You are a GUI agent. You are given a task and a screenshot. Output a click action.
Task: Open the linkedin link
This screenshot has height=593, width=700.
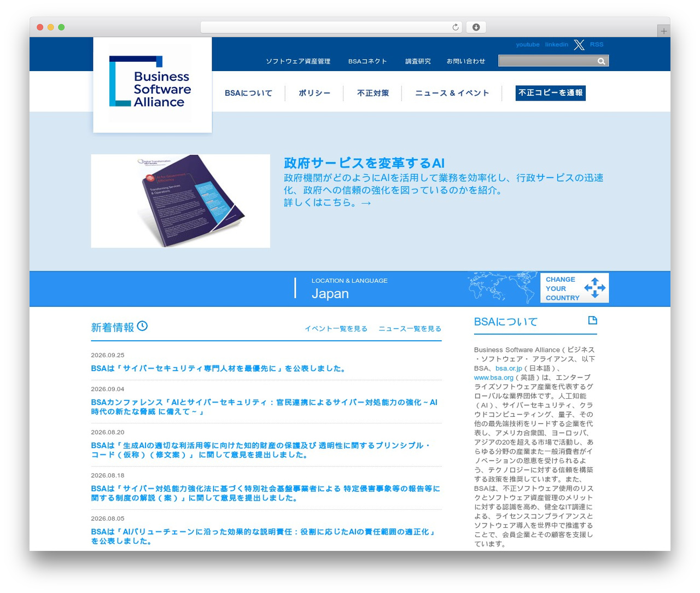[557, 44]
